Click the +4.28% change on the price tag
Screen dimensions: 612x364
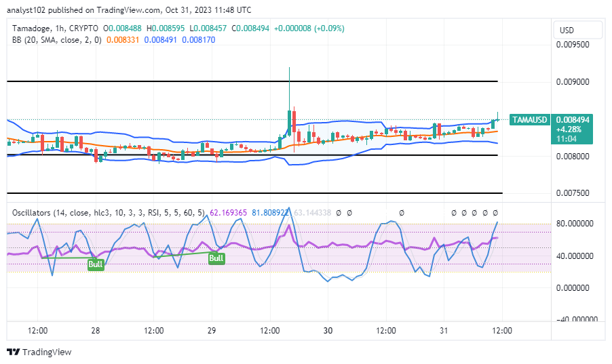[569, 129]
